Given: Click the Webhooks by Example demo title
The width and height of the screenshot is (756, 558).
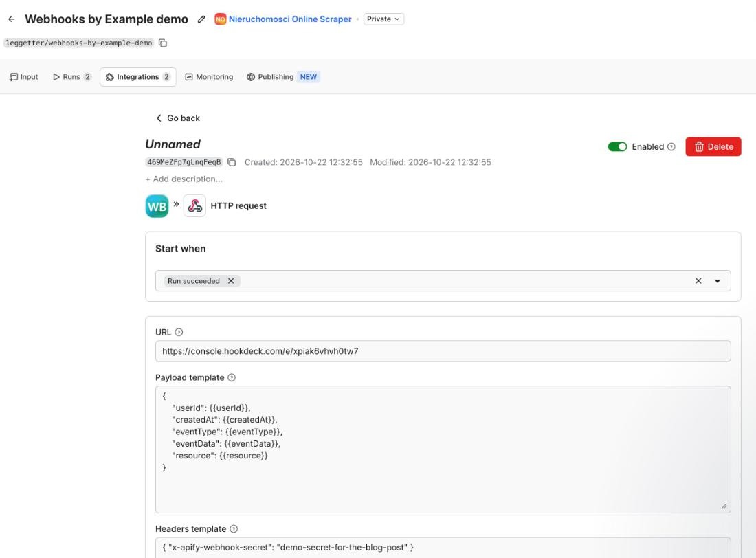Looking at the screenshot, I should pyautogui.click(x=107, y=19).
